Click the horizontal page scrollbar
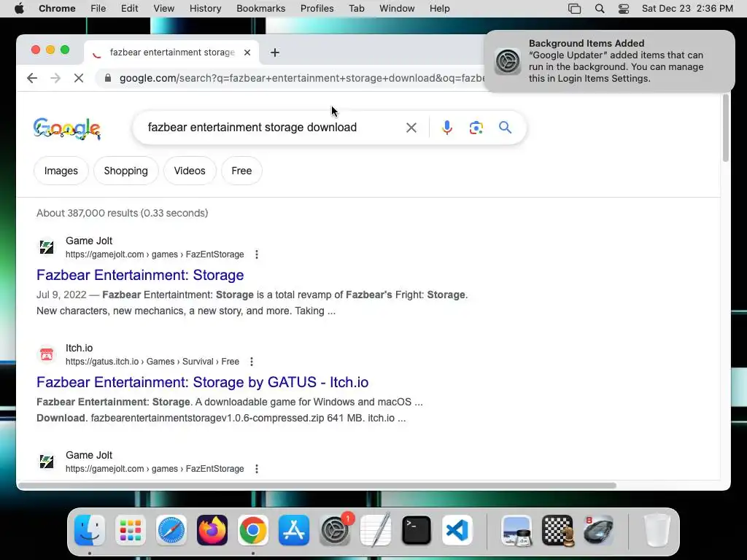The height and width of the screenshot is (560, 747). pos(317,485)
